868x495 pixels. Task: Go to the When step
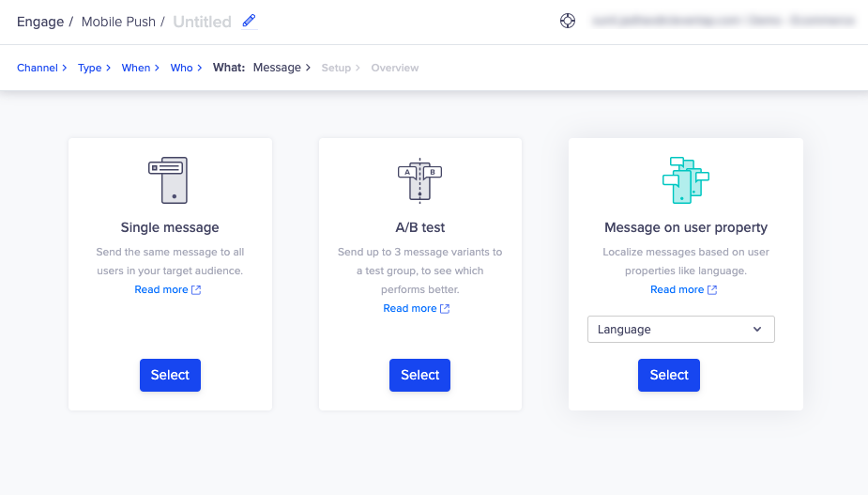point(136,68)
